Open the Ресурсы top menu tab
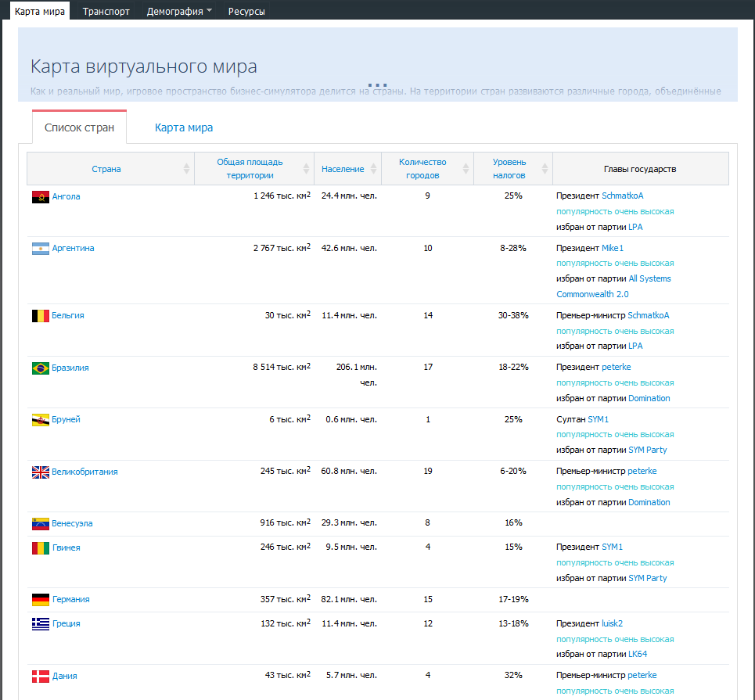Screen dimensions: 755x700 point(246,12)
